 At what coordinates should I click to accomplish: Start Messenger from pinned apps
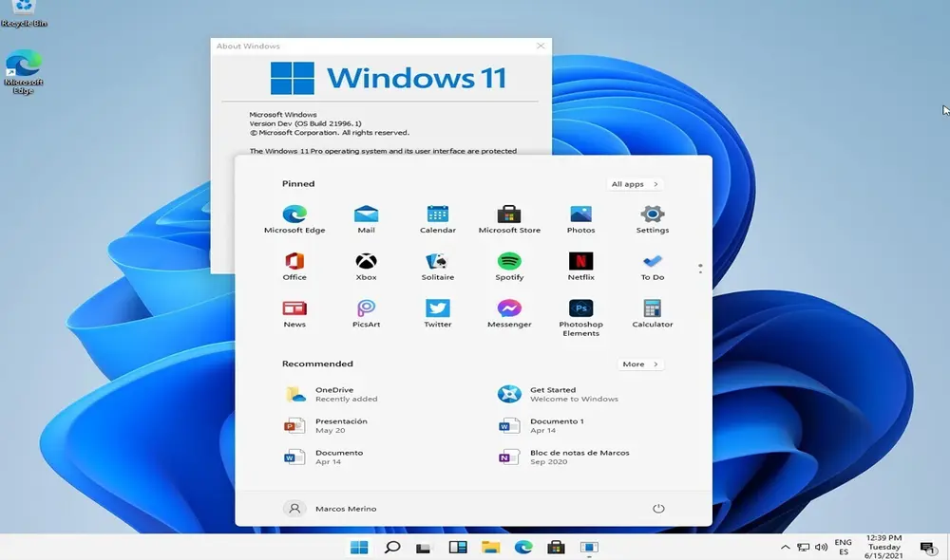point(509,311)
